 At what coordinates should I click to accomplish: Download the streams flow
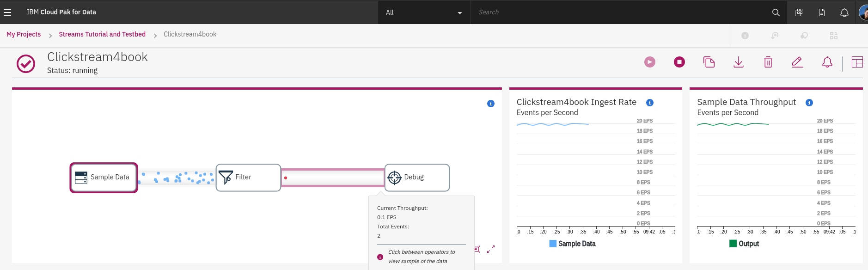pos(739,62)
